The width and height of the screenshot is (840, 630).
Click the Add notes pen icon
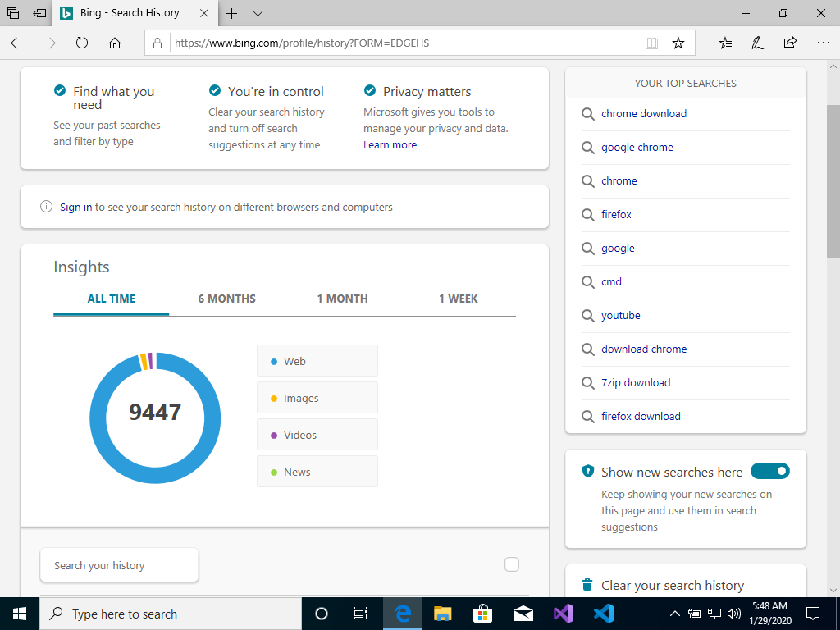coord(758,43)
